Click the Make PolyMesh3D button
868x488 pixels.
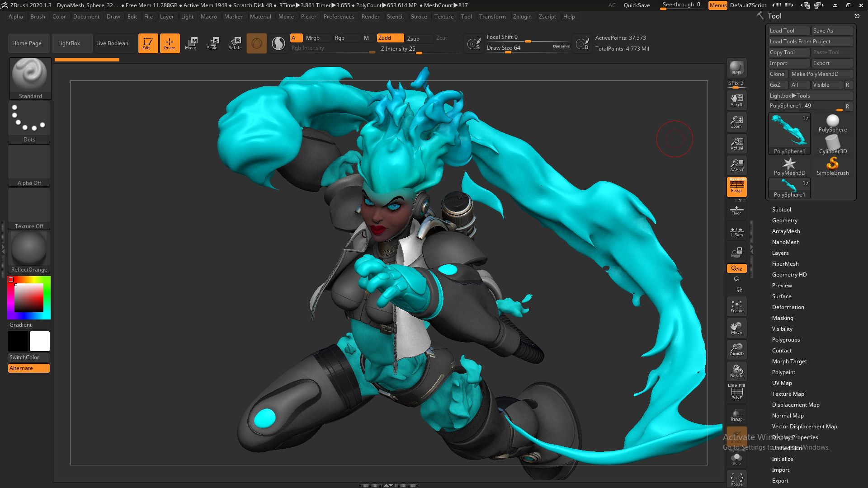coord(821,74)
